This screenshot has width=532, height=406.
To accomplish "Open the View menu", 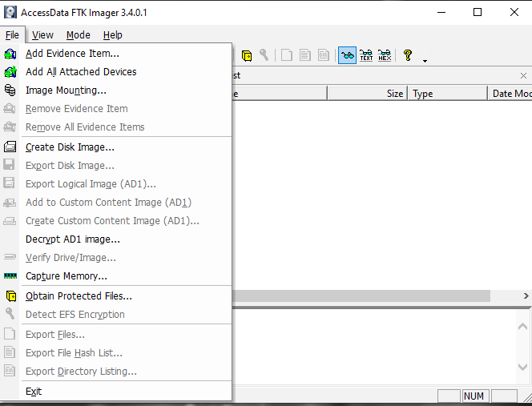I will (42, 35).
